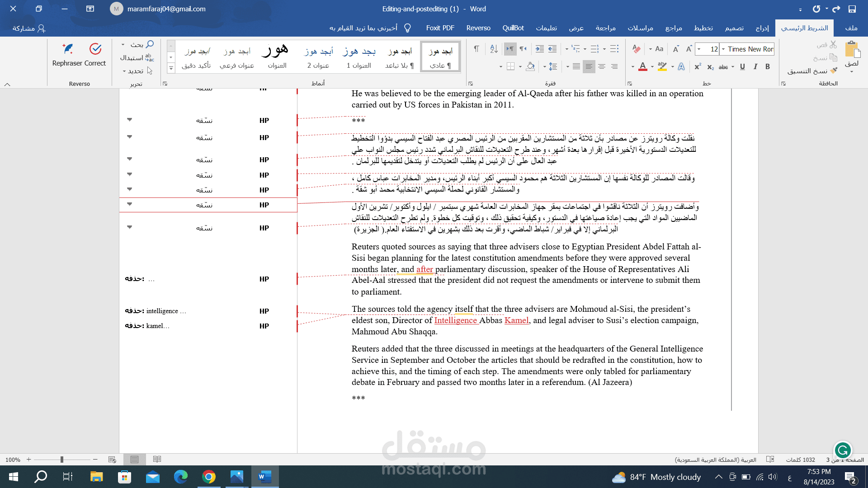Click the Reverso Correct icon

[x=95, y=49]
